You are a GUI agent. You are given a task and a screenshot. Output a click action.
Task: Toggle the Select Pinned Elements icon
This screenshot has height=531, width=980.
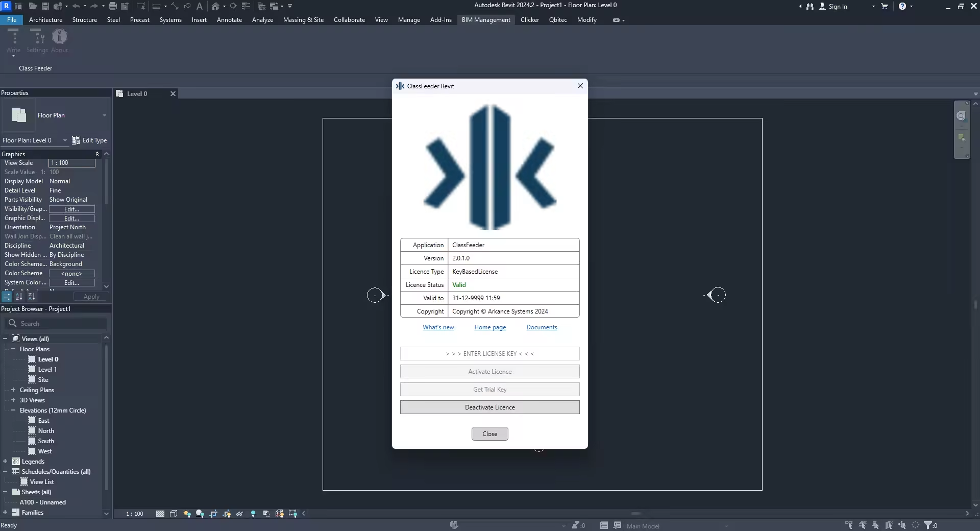pyautogui.click(x=875, y=525)
